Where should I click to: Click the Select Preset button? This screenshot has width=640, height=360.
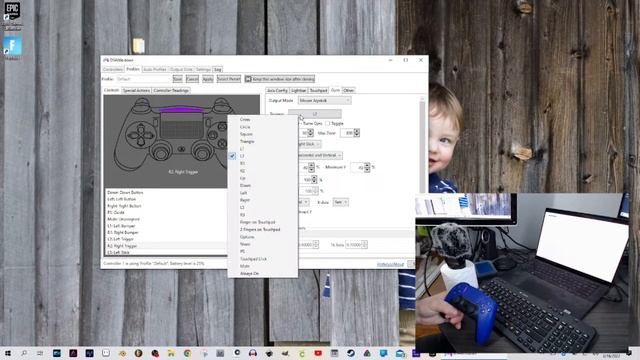pyautogui.click(x=229, y=79)
